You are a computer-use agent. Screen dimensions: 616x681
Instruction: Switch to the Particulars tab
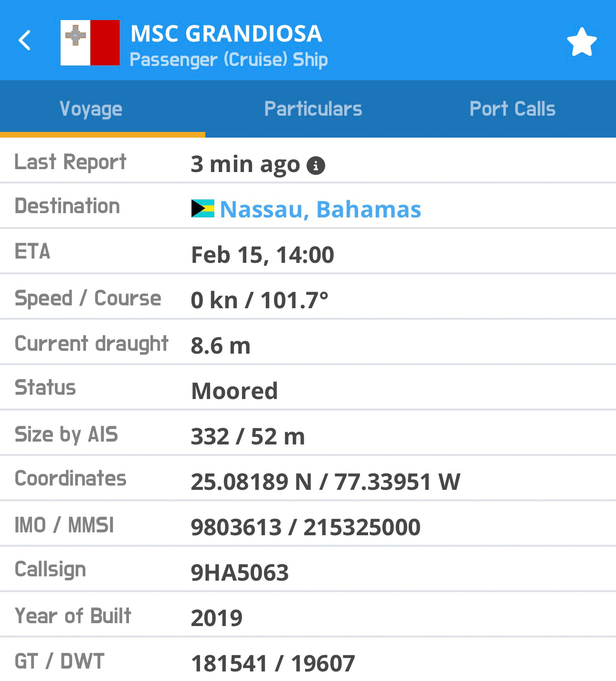click(x=313, y=109)
